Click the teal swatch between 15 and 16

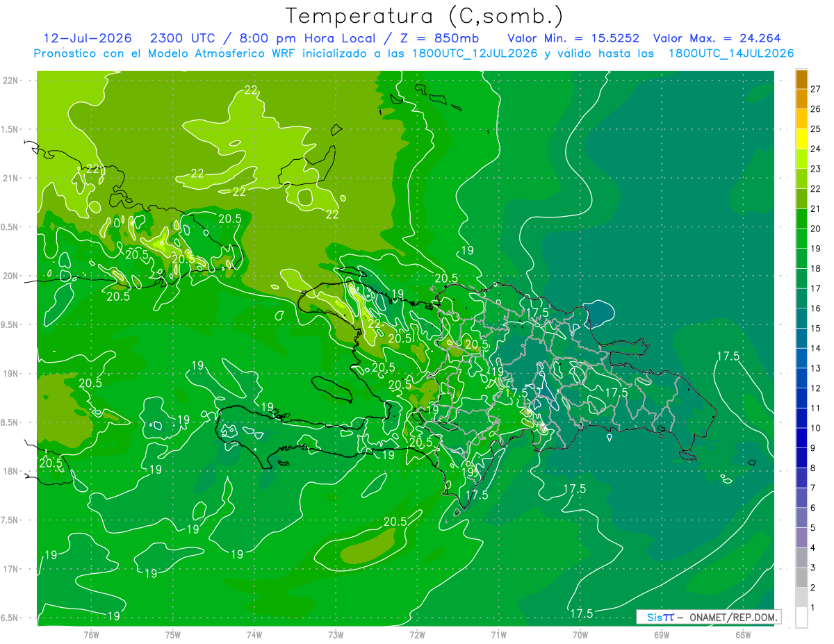tap(801, 318)
